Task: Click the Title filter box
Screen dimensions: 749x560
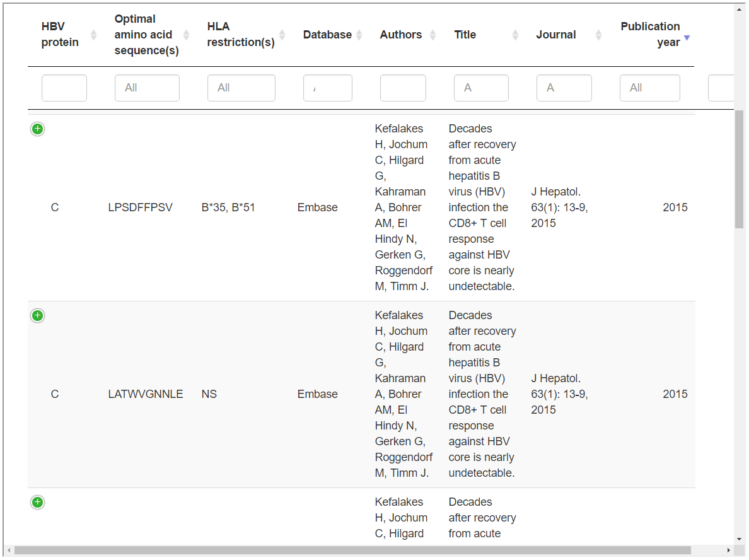Action: coord(481,88)
